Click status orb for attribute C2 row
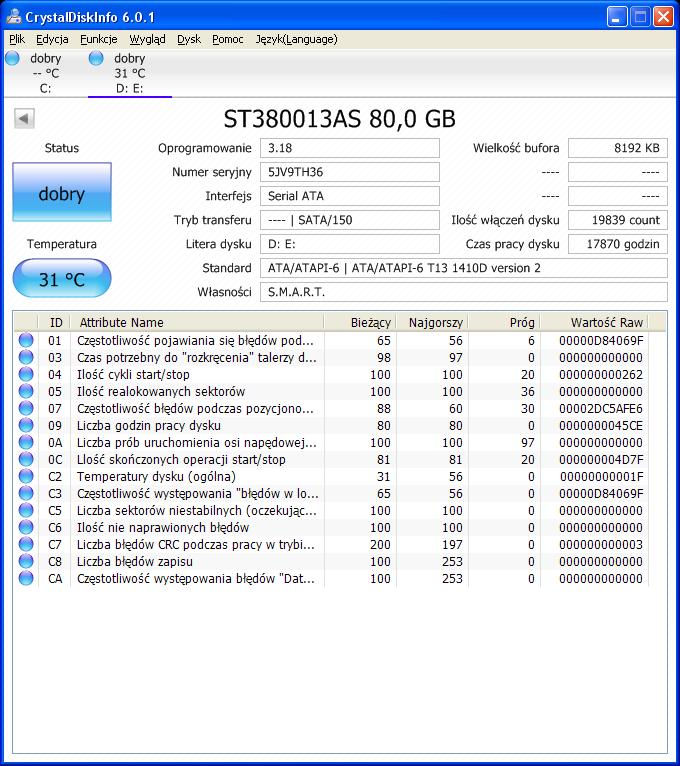This screenshot has width=680, height=766. [26, 476]
